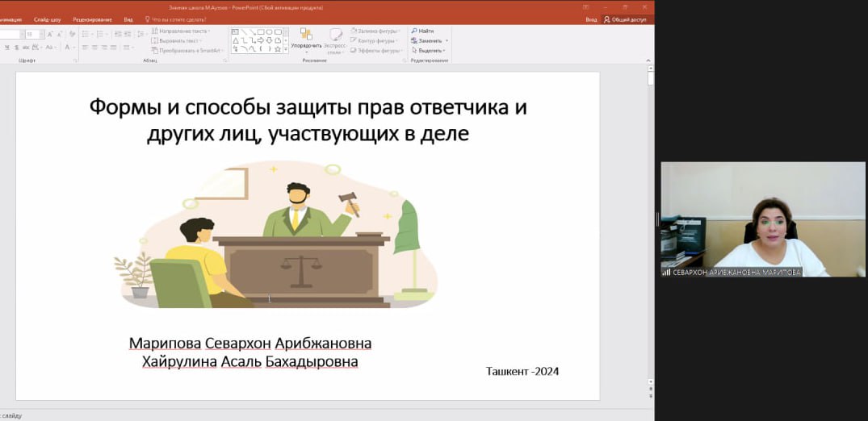Select the right arrow shape in gallery
The width and height of the screenshot is (868, 421).
click(x=260, y=40)
